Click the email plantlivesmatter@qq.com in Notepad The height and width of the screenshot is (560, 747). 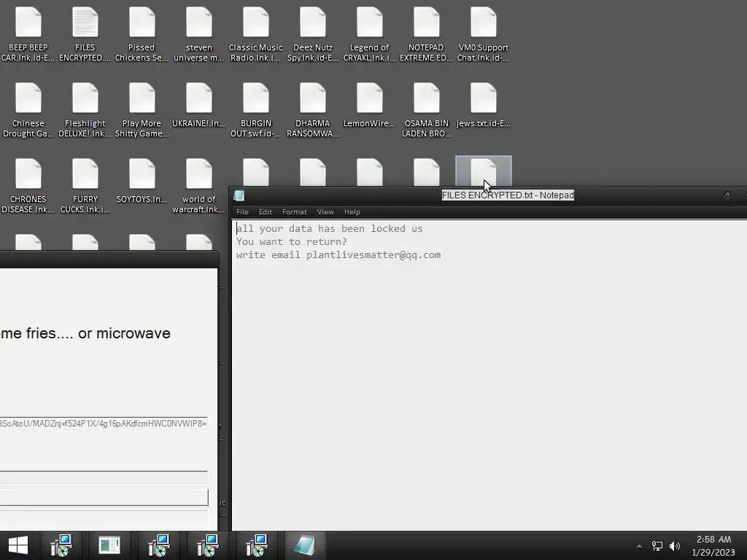(x=373, y=254)
